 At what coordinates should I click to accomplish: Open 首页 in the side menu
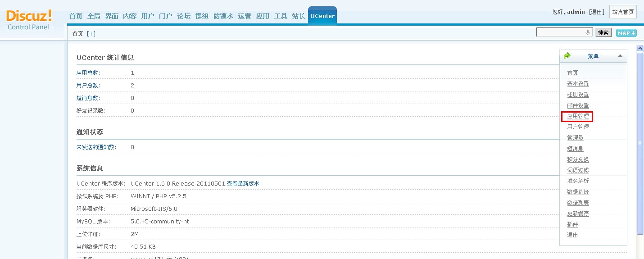tap(572, 73)
